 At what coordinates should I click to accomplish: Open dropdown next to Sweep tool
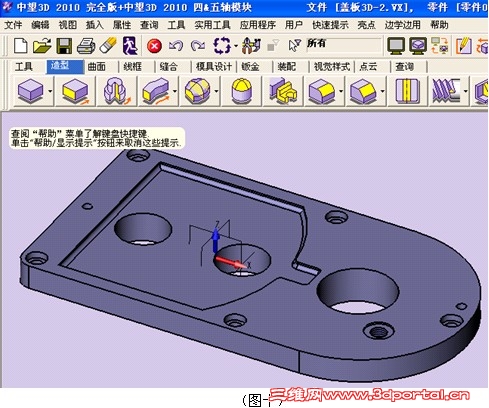pyautogui.click(x=175, y=91)
